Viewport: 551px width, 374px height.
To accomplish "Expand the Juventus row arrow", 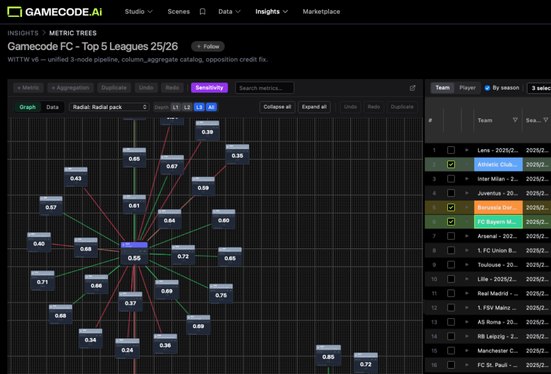I will click(467, 193).
